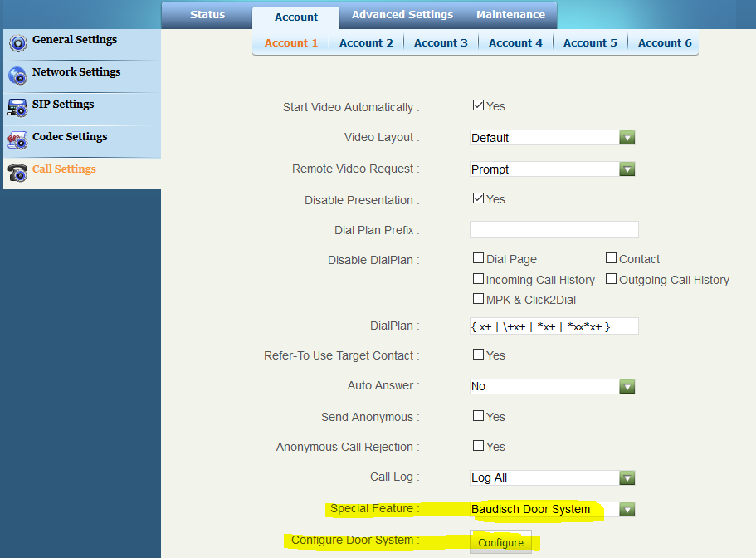Click the DialPlan text field

tap(554, 326)
